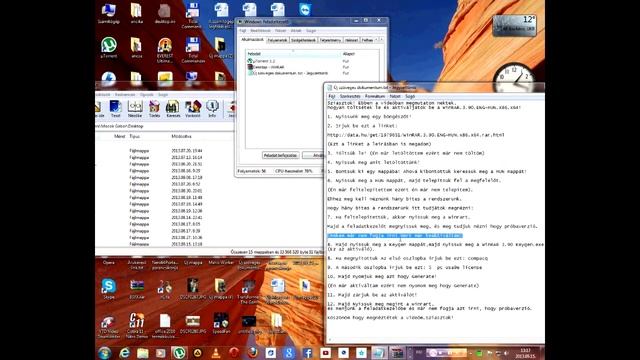Click the uTorrent icon in the taskbar
The width and height of the screenshot is (640, 360).
(x=179, y=353)
